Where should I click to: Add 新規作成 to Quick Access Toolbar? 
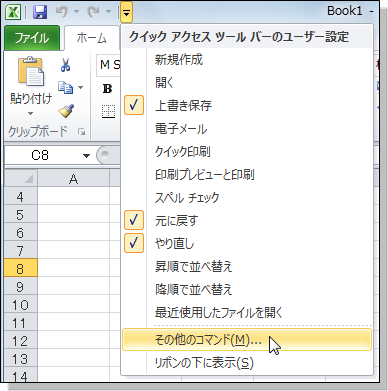[x=247, y=60]
